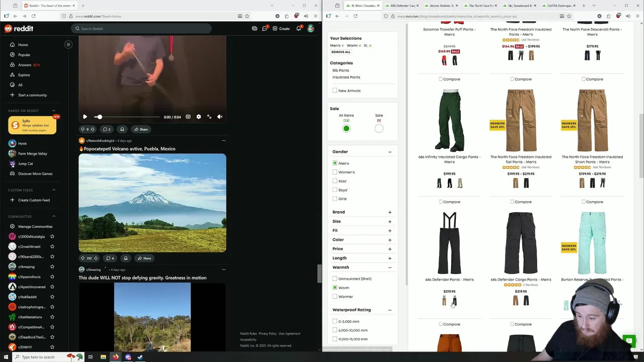The height and width of the screenshot is (362, 644).
Task: Check Women's gender checkbox
Action: click(x=335, y=172)
